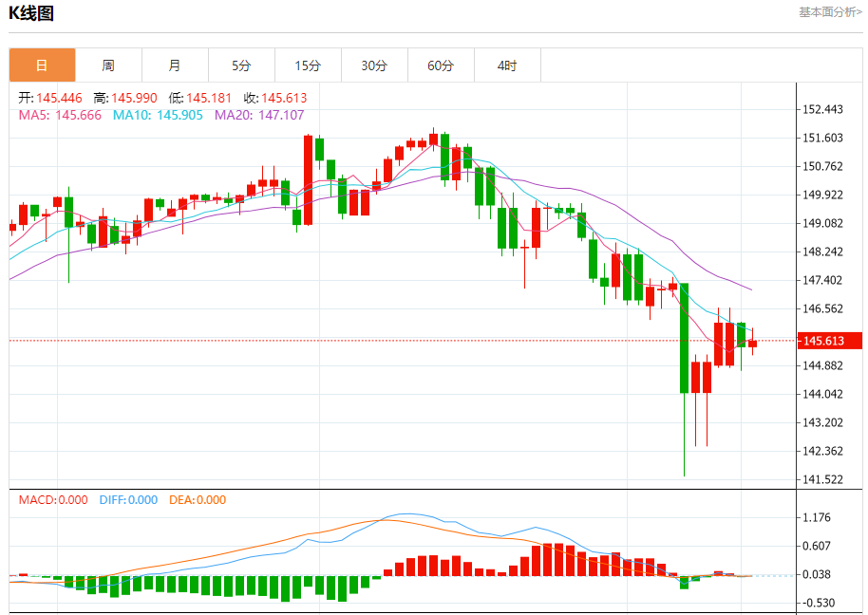The image size is (868, 615).
Task: Click the 148.242 price axis label
Action: (822, 252)
